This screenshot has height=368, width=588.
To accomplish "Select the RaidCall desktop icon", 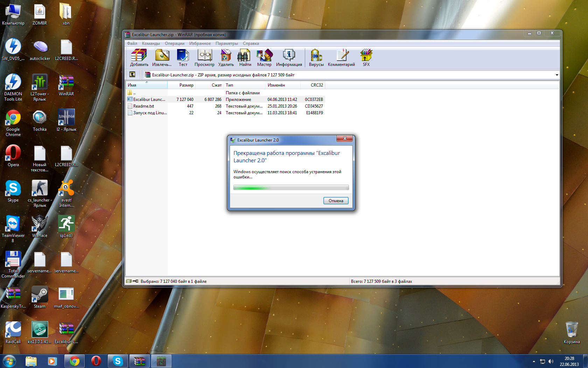I will (13, 333).
